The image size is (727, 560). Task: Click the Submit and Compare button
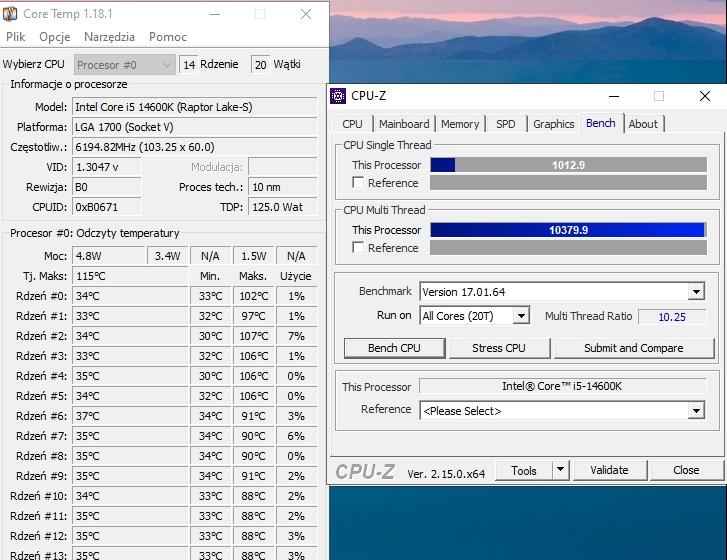(633, 348)
